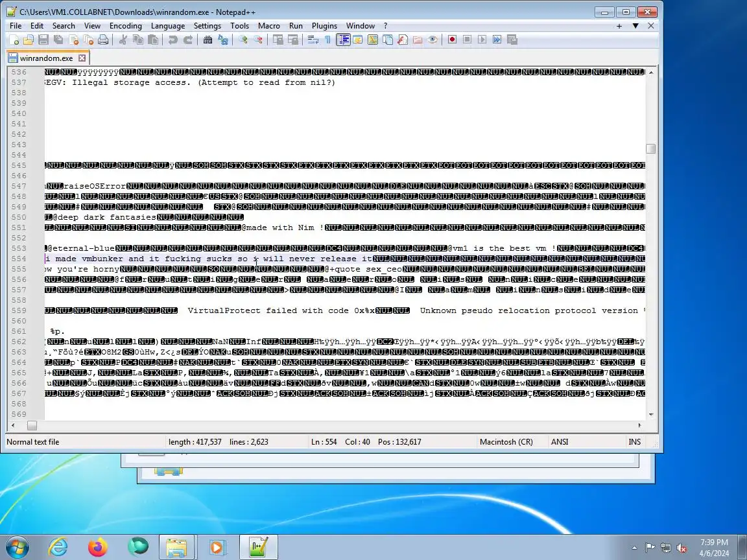Copy selection using the Copy icon
747x560 pixels.
pos(138,40)
